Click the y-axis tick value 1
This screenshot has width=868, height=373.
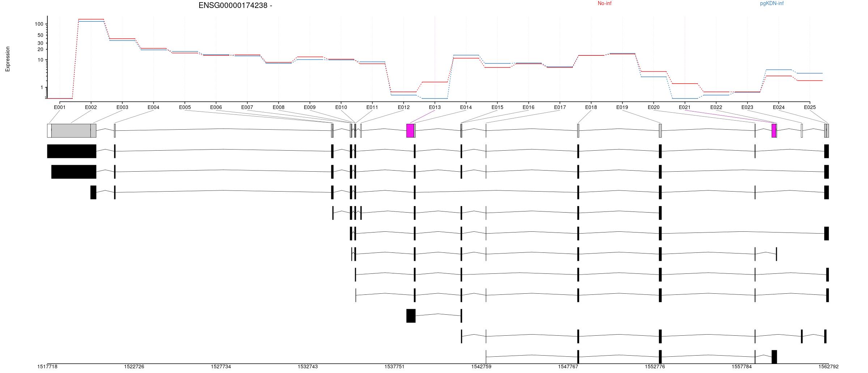(x=42, y=87)
